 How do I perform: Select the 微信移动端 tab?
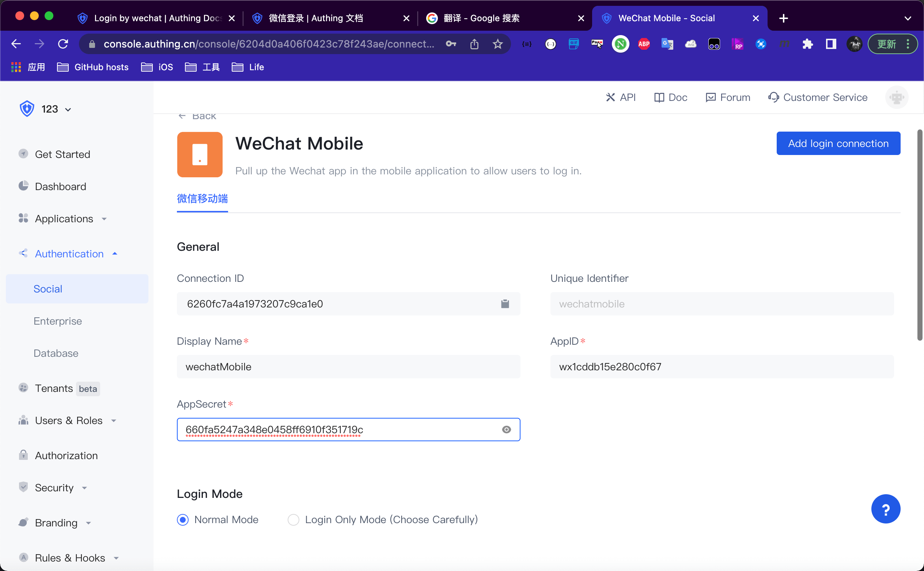(x=202, y=198)
